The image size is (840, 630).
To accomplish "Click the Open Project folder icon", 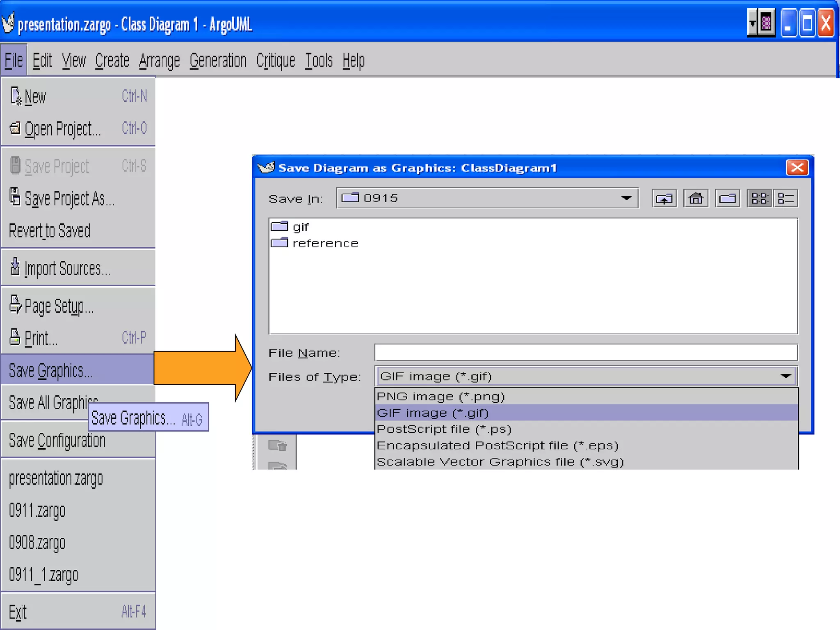I will pyautogui.click(x=15, y=128).
